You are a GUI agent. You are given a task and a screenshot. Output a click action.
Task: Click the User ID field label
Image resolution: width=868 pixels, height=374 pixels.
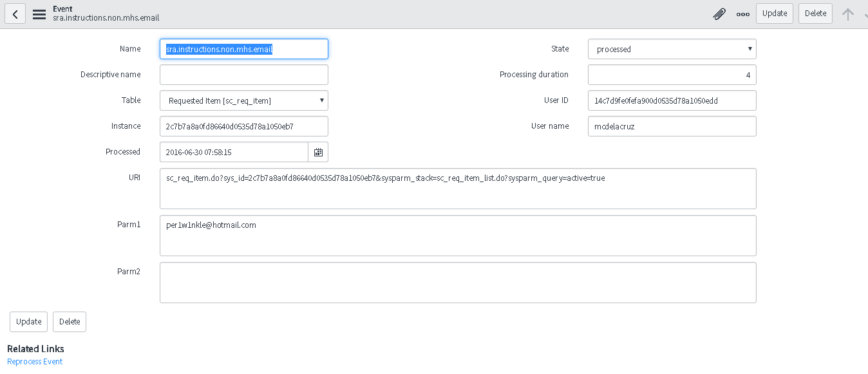click(556, 100)
